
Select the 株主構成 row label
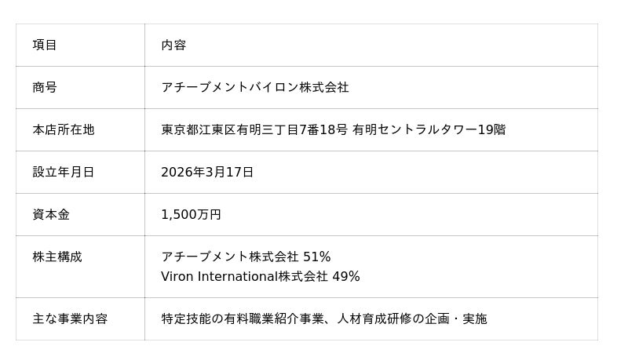57,257
